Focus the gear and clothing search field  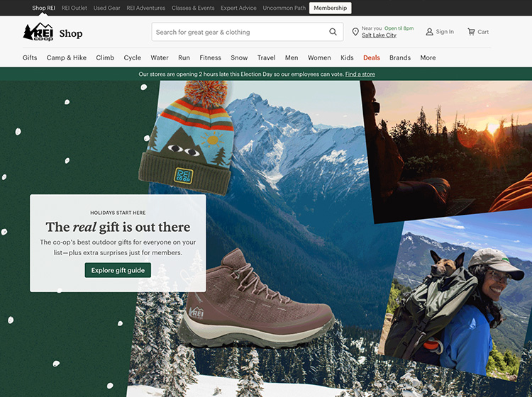248,32
